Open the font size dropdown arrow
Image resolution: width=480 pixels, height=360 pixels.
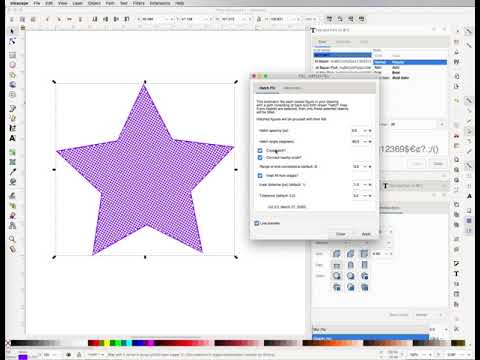pos(442,124)
